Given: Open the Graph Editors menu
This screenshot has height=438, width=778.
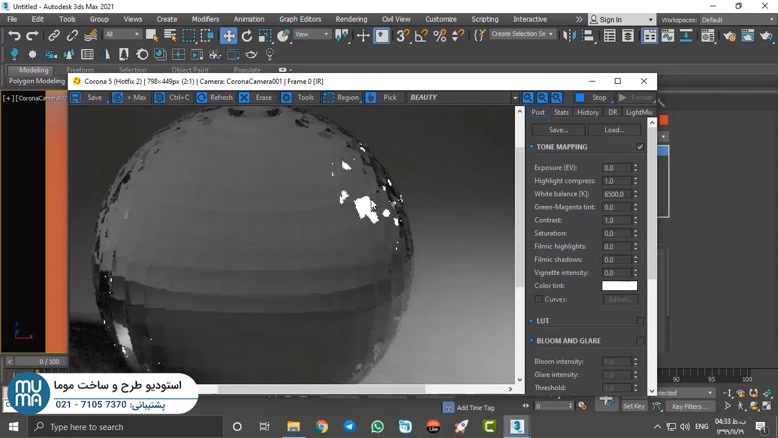Looking at the screenshot, I should coord(300,19).
